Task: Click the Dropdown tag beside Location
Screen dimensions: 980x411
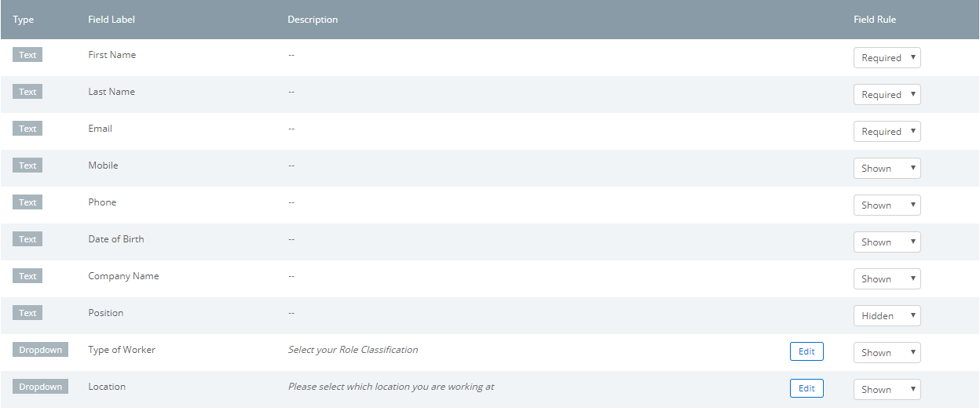Action: coord(40,387)
